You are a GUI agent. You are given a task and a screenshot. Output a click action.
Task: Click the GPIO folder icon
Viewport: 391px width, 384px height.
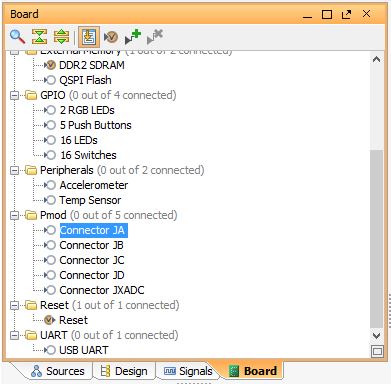coord(31,95)
